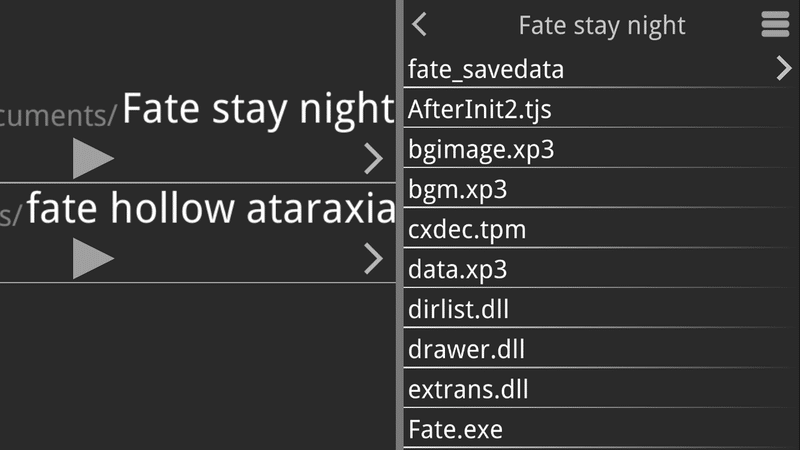This screenshot has width=800, height=450.
Task: Click the fate hollow ataraxia game title
Action: click(211, 209)
